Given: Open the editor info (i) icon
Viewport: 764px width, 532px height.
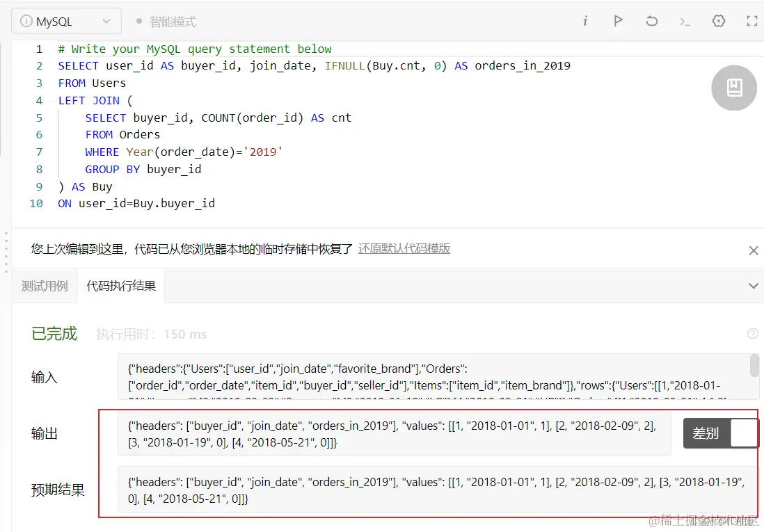Looking at the screenshot, I should [x=585, y=21].
